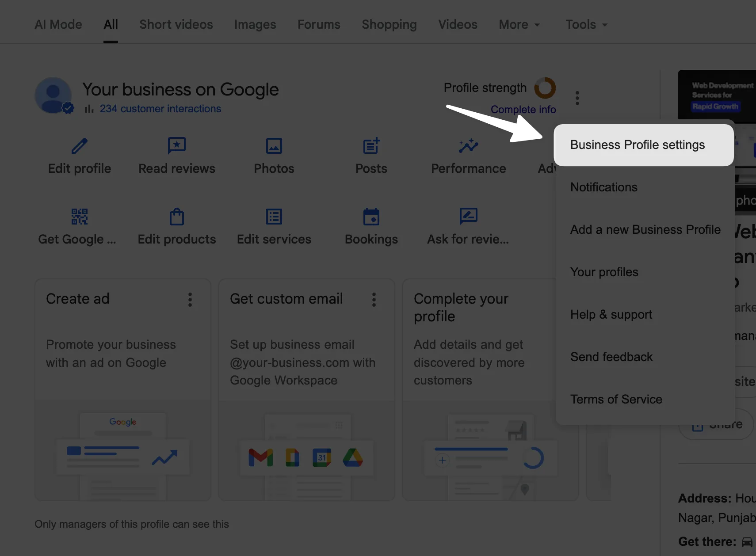Click the Complete info link

[523, 110]
